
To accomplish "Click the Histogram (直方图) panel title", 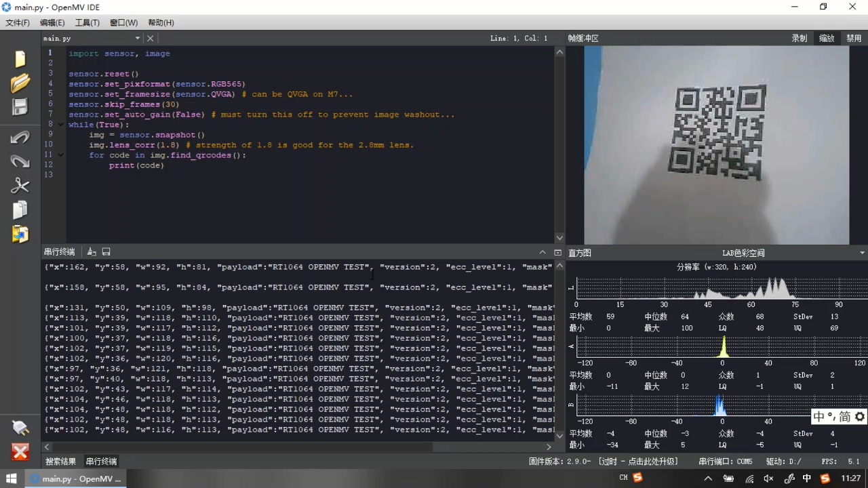I will (579, 253).
